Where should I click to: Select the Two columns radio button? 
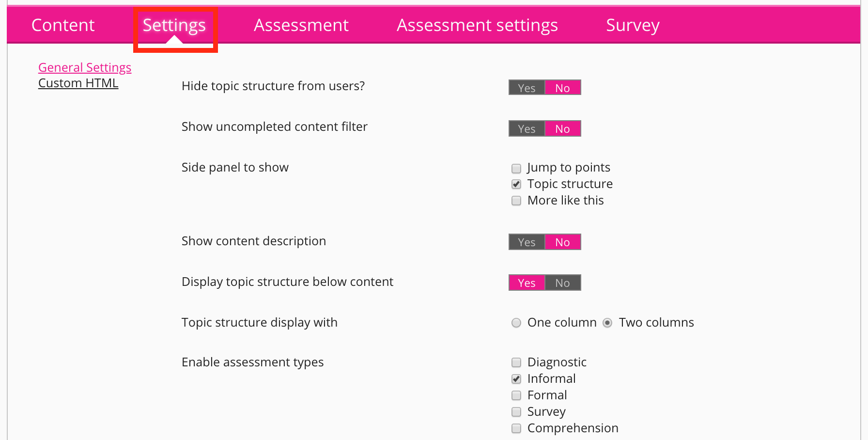point(607,323)
